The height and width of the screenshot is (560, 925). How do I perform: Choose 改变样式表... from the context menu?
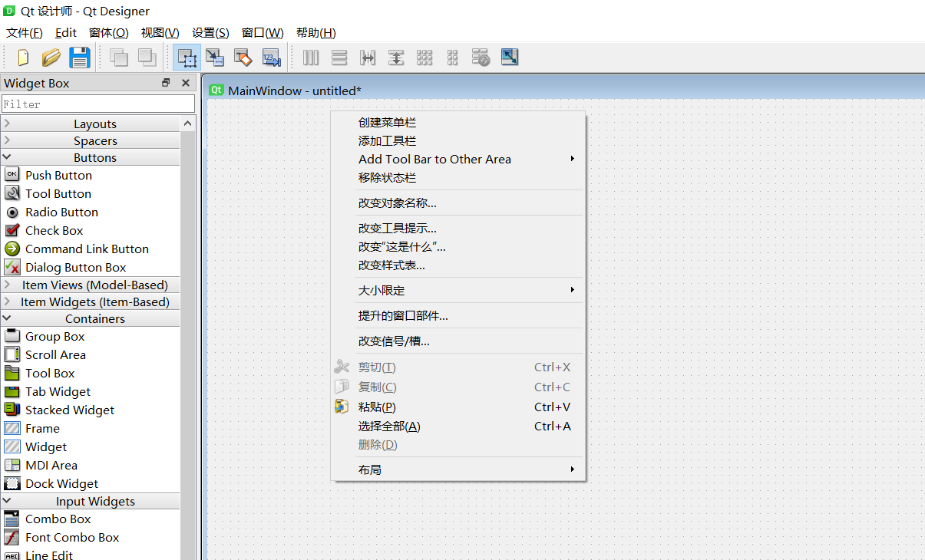pyautogui.click(x=458, y=265)
